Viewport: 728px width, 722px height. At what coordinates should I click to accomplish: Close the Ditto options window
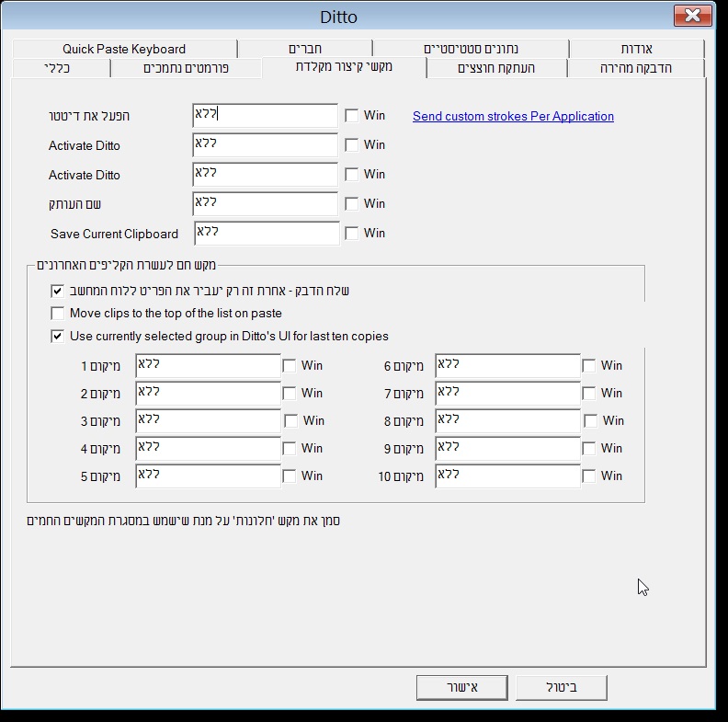coord(692,16)
